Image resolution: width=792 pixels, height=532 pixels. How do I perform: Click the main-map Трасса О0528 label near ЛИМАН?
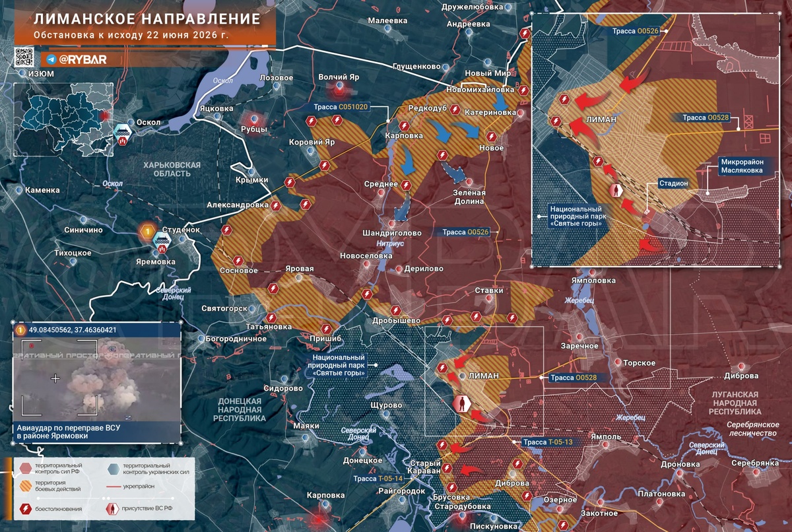574,378
